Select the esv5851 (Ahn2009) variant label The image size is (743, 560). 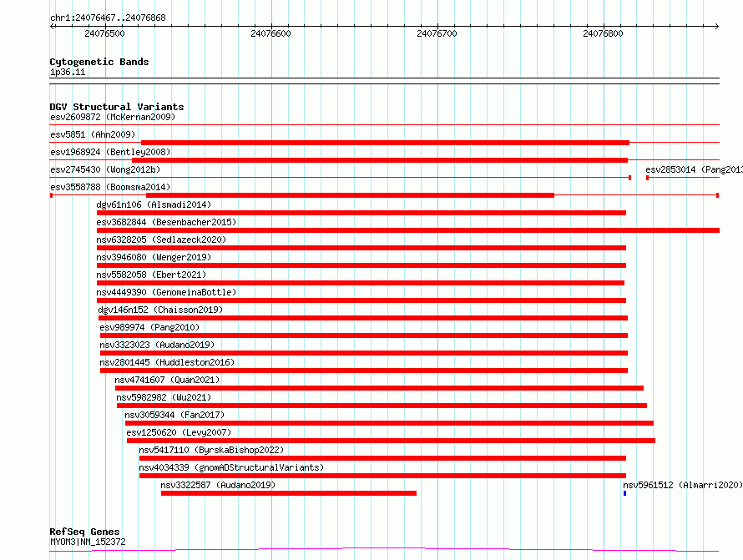click(93, 134)
